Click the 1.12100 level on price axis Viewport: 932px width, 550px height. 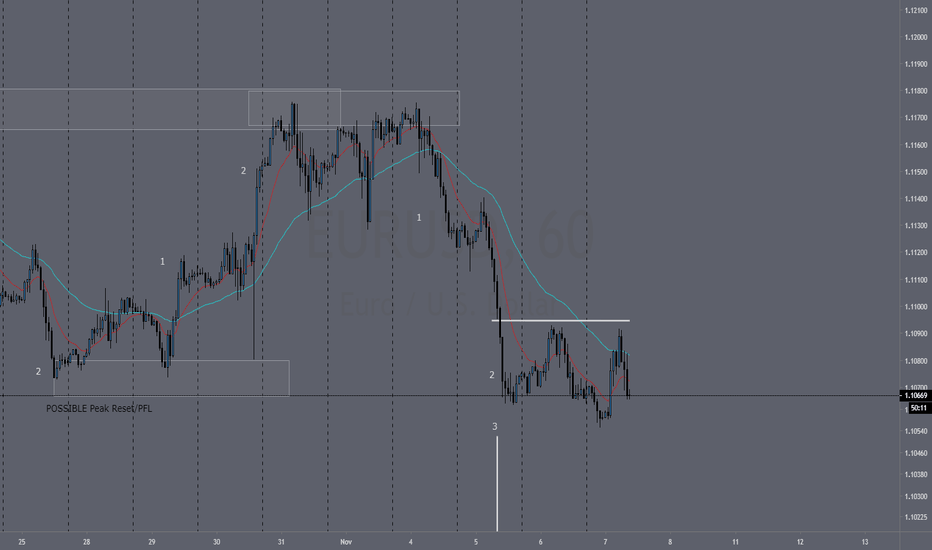click(915, 10)
